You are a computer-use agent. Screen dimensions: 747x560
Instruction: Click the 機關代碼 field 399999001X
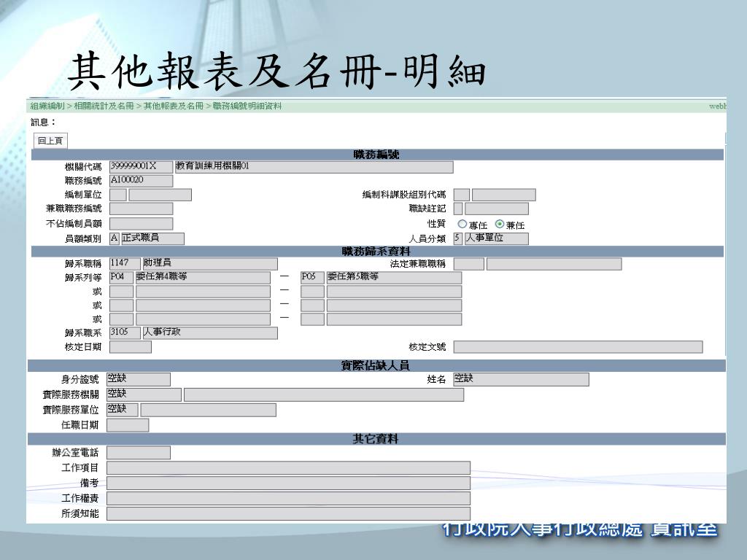[x=141, y=167]
